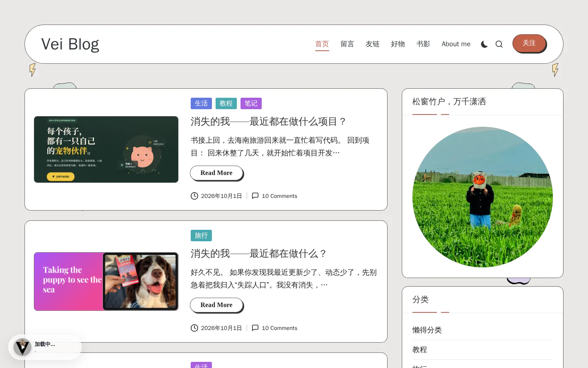The height and width of the screenshot is (368, 588).
Task: Click the clock icon of the second post date
Action: [x=194, y=328]
